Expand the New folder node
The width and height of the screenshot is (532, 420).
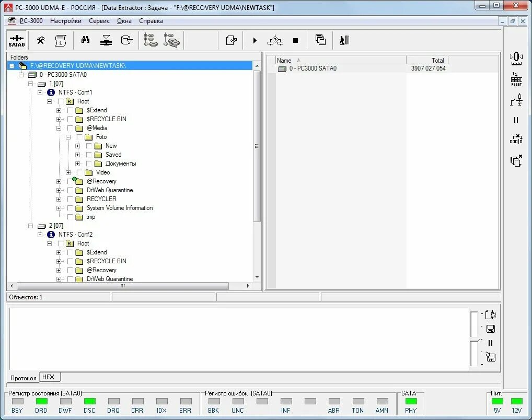[x=78, y=146]
